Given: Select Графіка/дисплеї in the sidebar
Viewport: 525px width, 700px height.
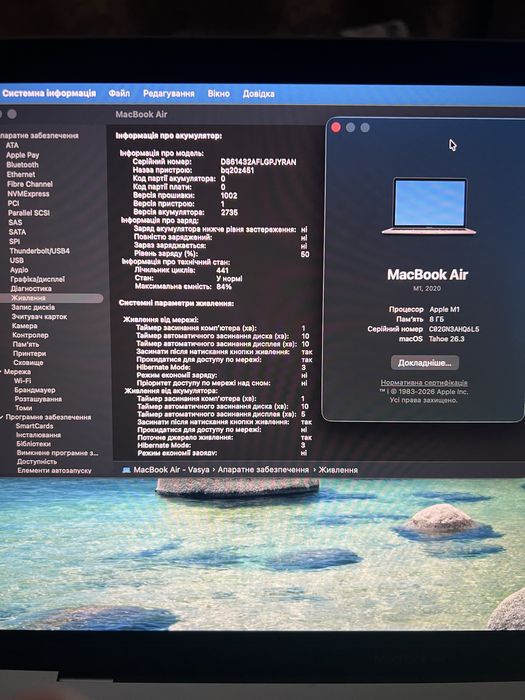Looking at the screenshot, I should click(x=38, y=279).
